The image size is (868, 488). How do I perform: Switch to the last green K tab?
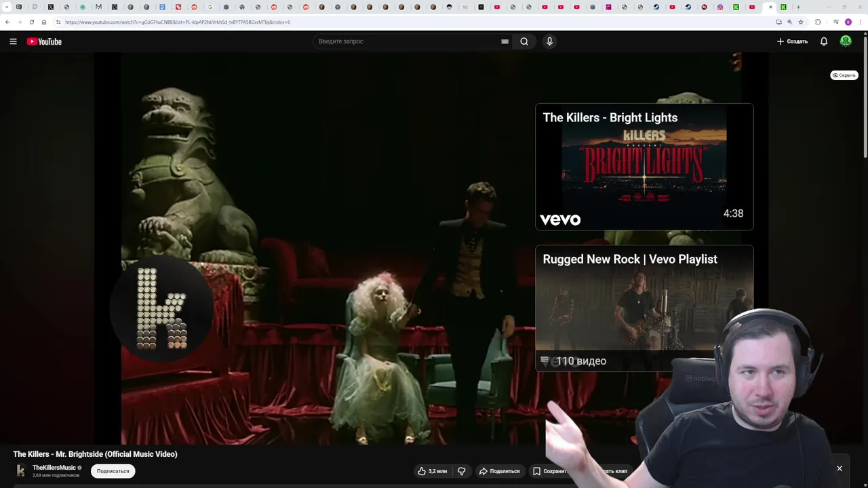pyautogui.click(x=783, y=7)
